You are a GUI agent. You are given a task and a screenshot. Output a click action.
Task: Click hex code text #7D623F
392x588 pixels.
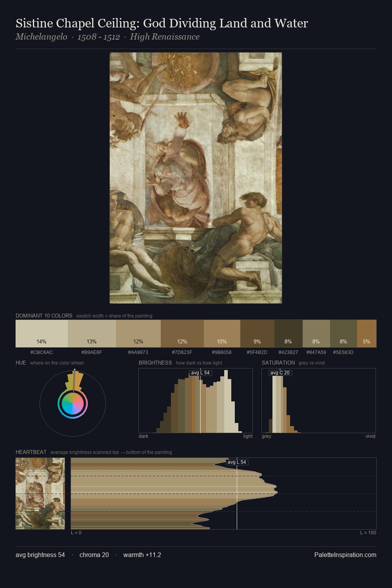pyautogui.click(x=182, y=352)
